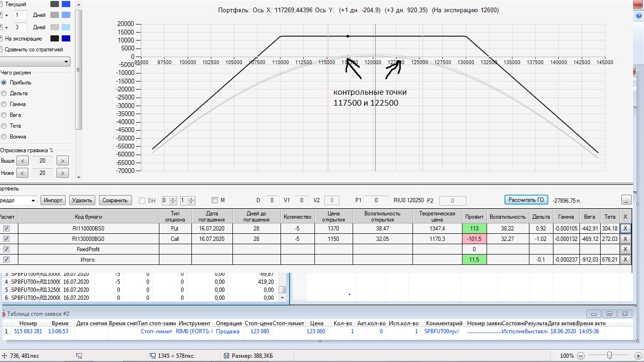Click the X button in the Итого row
This screenshot has height=362, width=644.
625,259
